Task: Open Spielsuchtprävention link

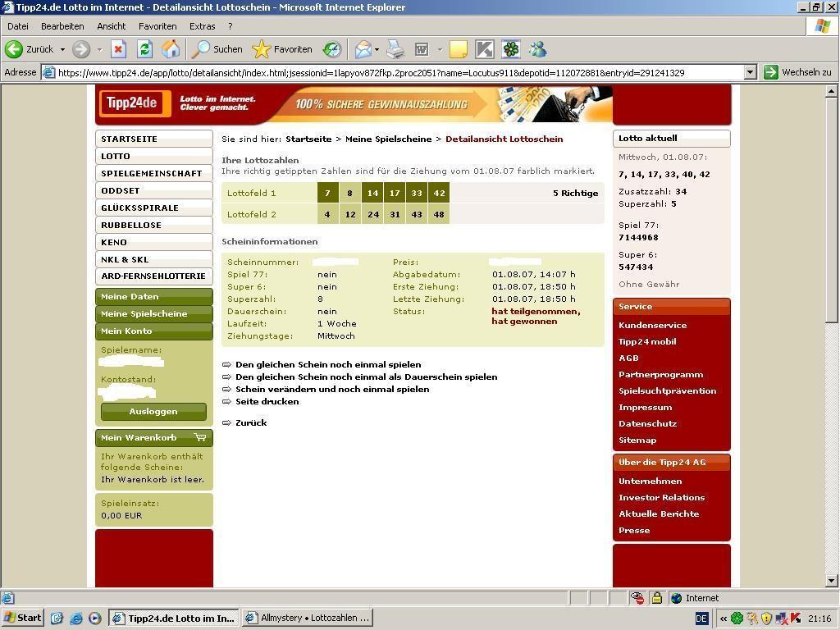Action: point(668,391)
